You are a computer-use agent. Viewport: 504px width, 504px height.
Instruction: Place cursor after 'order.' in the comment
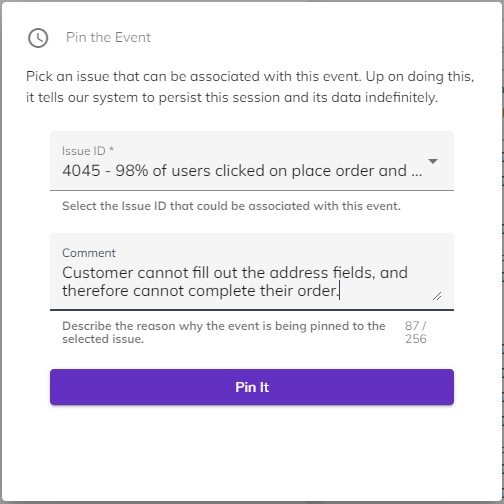point(339,291)
